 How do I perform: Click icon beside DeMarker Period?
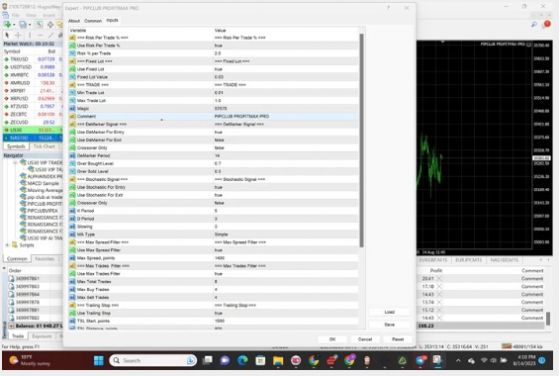72,156
